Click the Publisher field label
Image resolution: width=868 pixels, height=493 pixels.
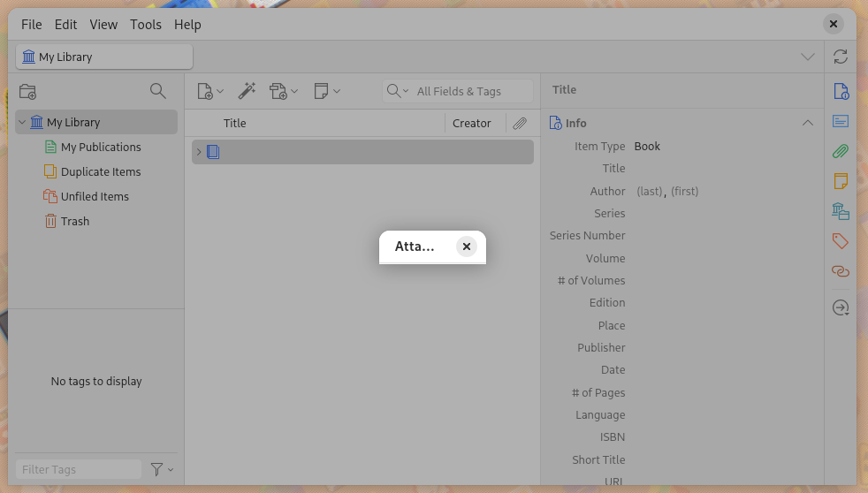pos(601,348)
